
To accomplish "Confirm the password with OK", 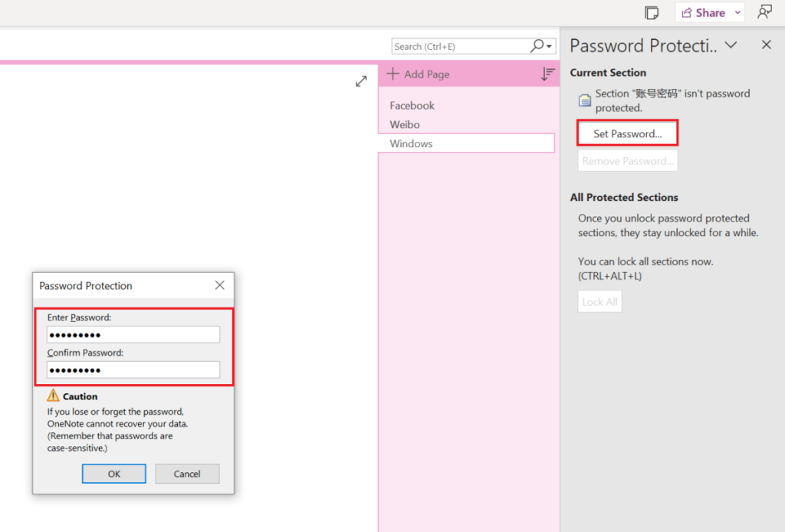I will pyautogui.click(x=113, y=474).
